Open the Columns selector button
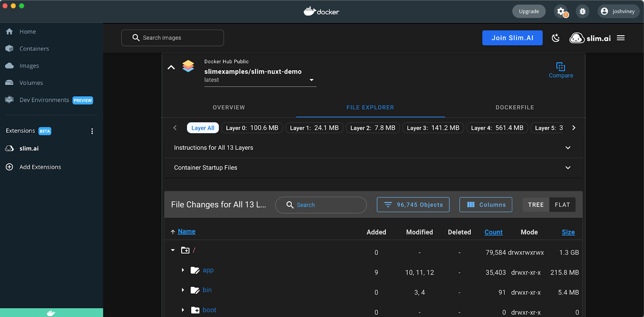This screenshot has height=317, width=644. (486, 205)
